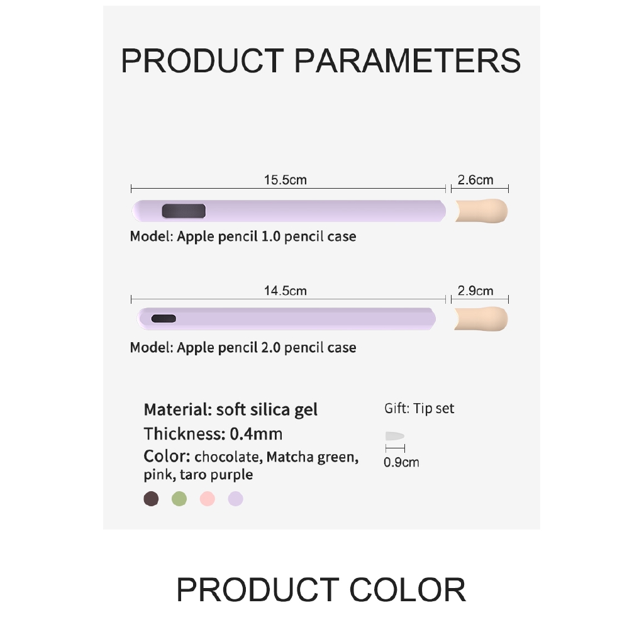Pick the pink color swatch
Image resolution: width=644 pixels, height=644 pixels.
(x=208, y=499)
